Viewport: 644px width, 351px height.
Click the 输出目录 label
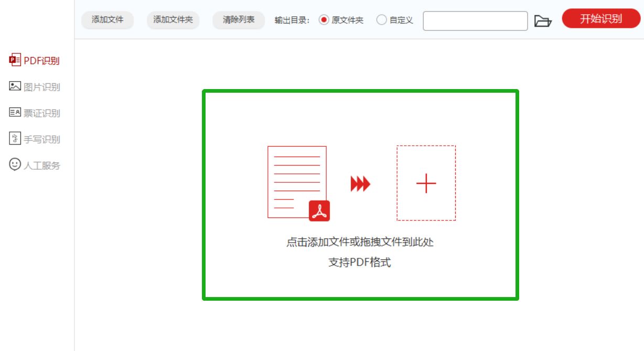pos(292,20)
